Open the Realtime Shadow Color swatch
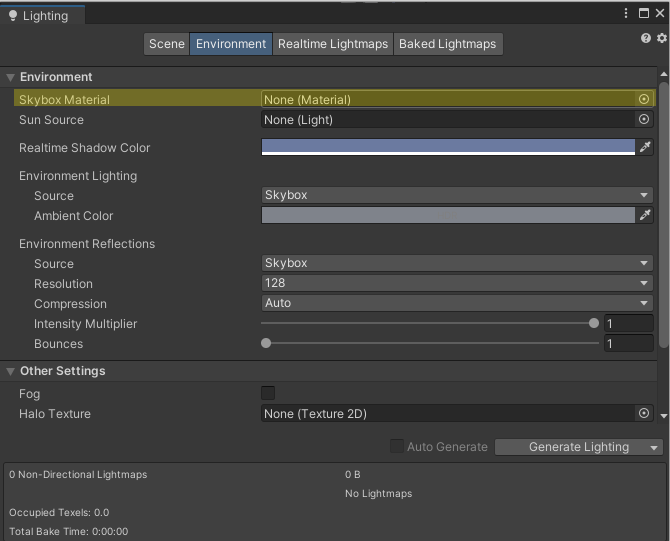 coord(448,147)
